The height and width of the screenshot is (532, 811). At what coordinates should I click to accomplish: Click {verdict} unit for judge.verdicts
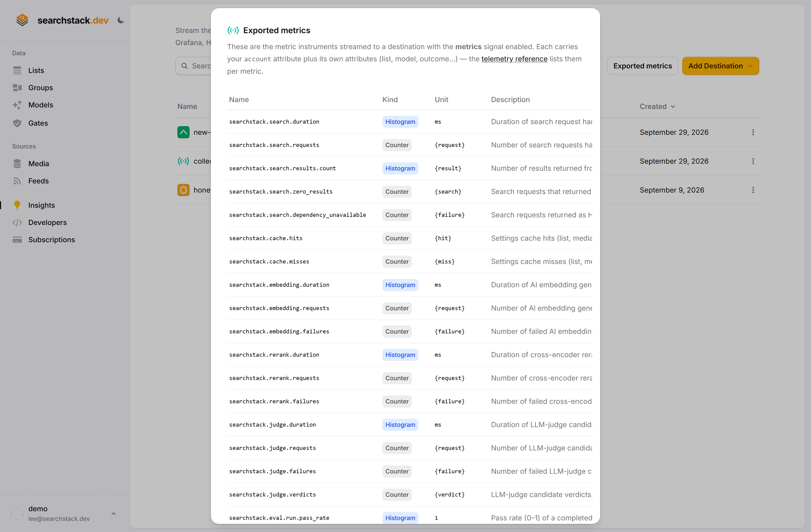[x=449, y=495]
